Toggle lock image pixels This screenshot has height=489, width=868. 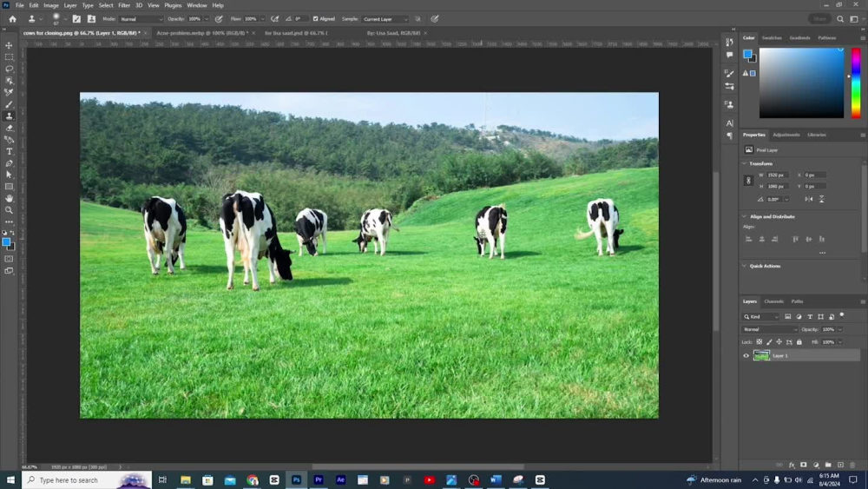click(x=769, y=342)
